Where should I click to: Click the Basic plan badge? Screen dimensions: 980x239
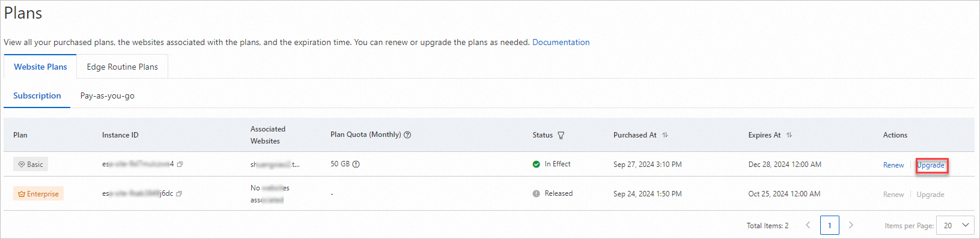click(31, 164)
